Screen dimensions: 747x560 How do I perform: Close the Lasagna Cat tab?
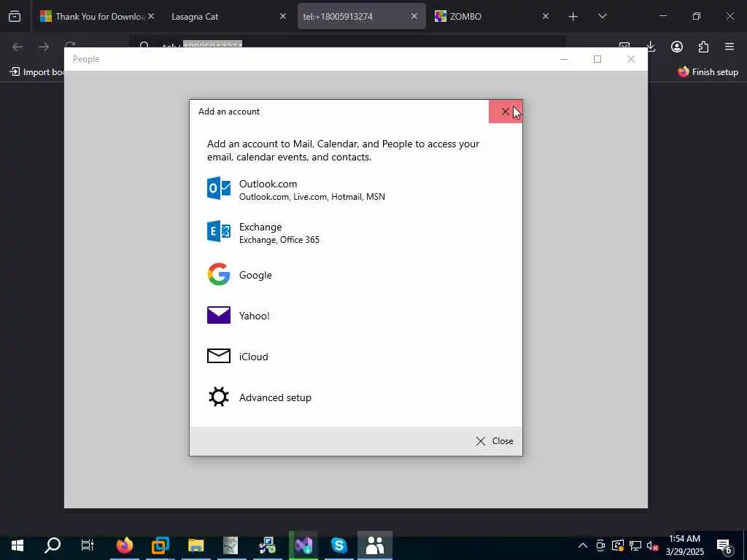point(283,16)
